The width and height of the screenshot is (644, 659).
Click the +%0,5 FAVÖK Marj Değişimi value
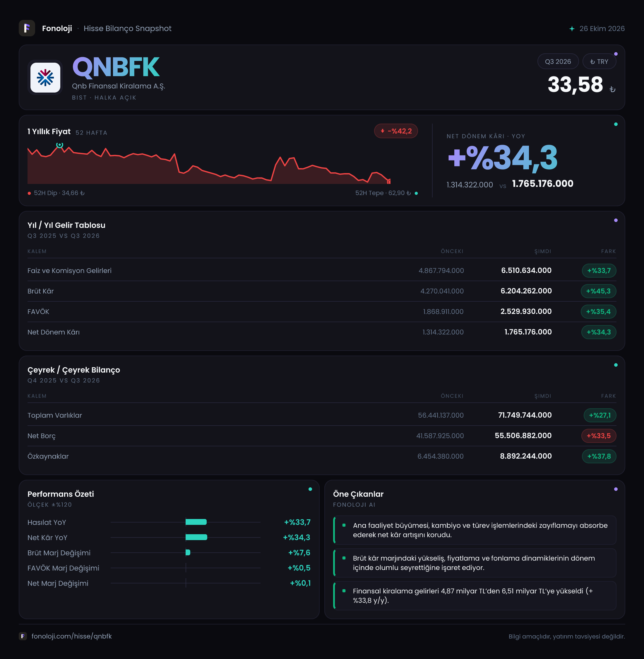pos(299,568)
